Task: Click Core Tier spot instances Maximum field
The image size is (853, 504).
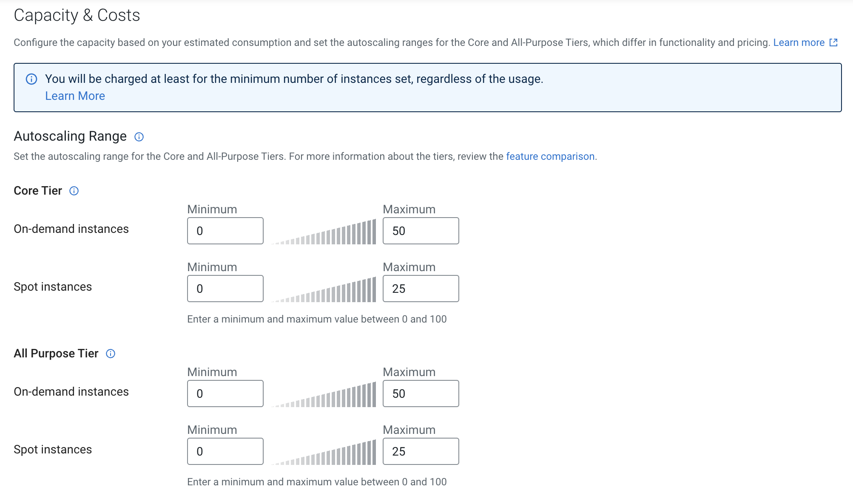Action: (421, 289)
